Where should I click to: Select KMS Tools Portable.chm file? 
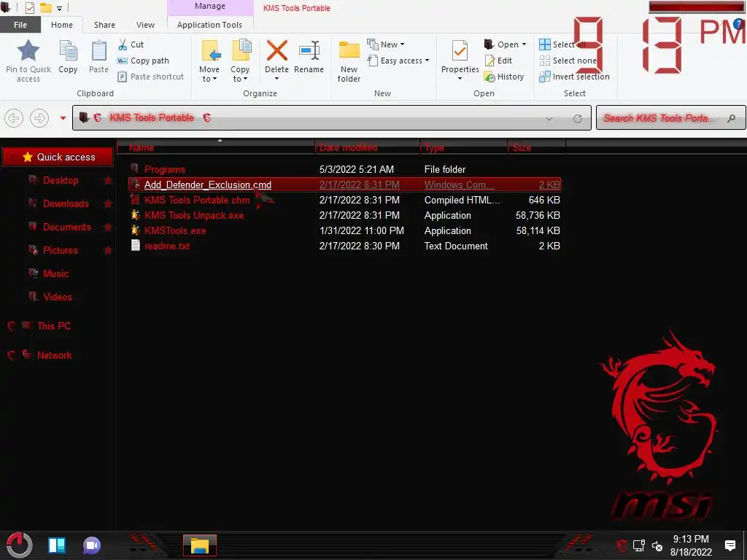click(197, 200)
